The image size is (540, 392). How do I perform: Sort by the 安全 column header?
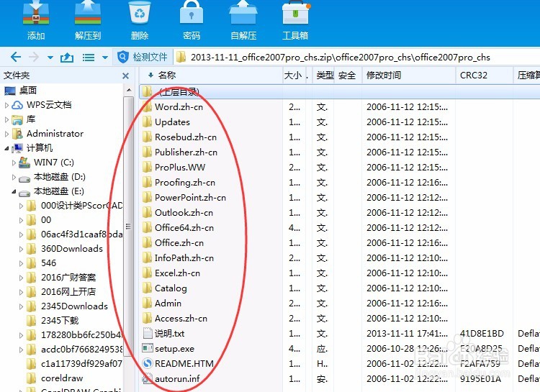click(347, 75)
